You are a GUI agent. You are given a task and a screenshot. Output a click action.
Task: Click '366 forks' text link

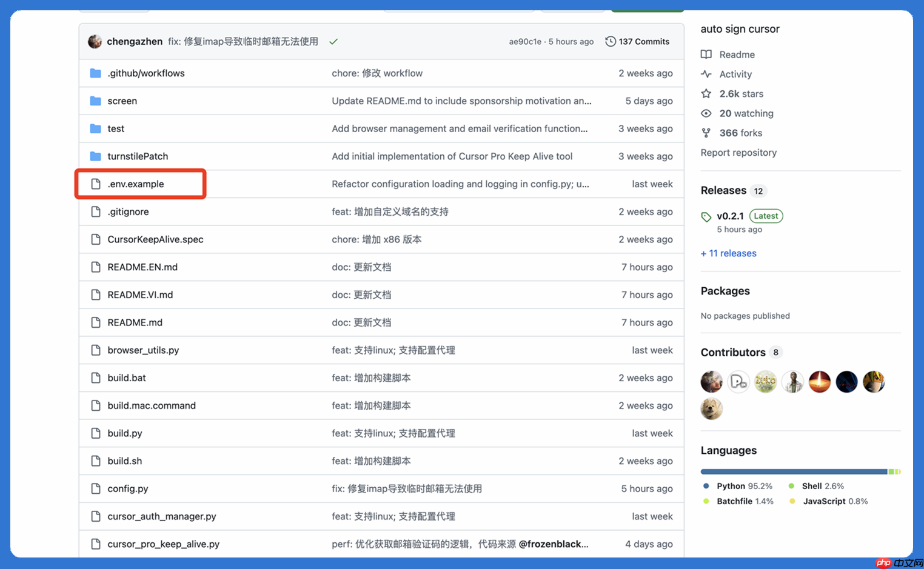[741, 133]
